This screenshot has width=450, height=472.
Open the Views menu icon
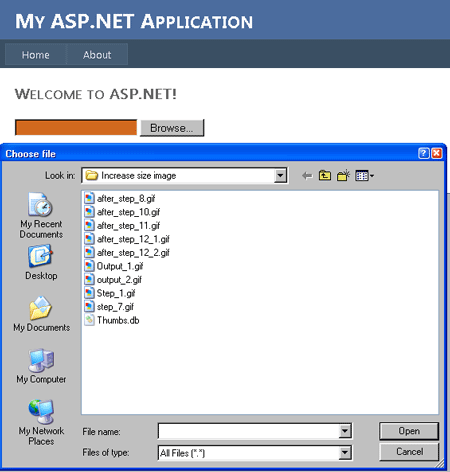[364, 176]
